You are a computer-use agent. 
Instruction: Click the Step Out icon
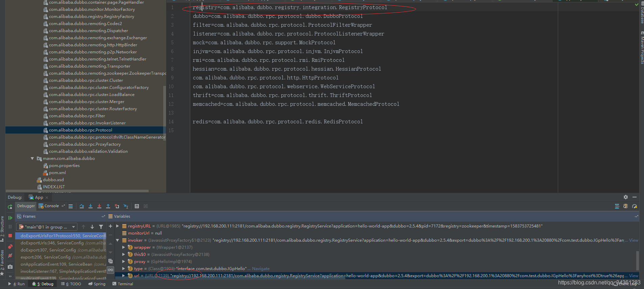[x=108, y=206]
